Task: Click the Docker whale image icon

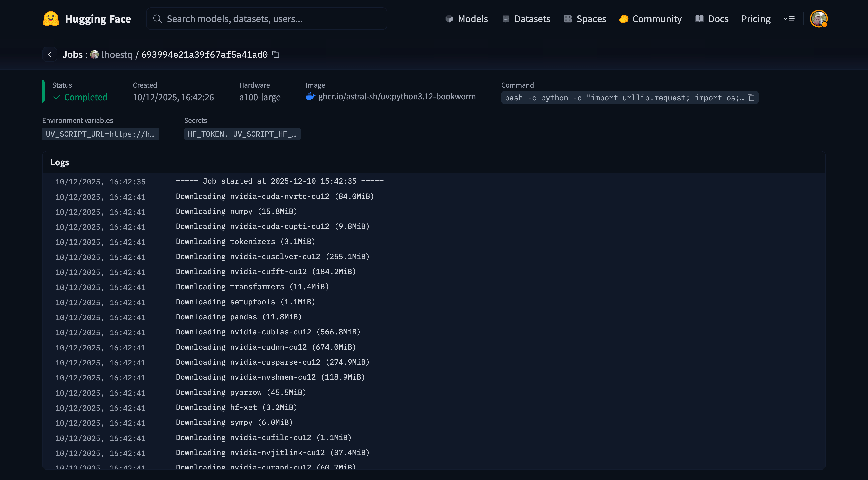Action: point(310,97)
